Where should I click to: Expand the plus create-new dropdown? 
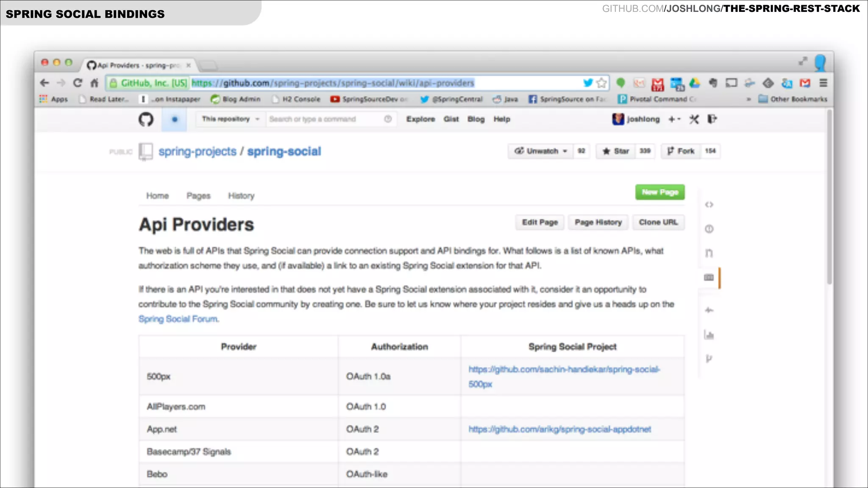click(674, 119)
